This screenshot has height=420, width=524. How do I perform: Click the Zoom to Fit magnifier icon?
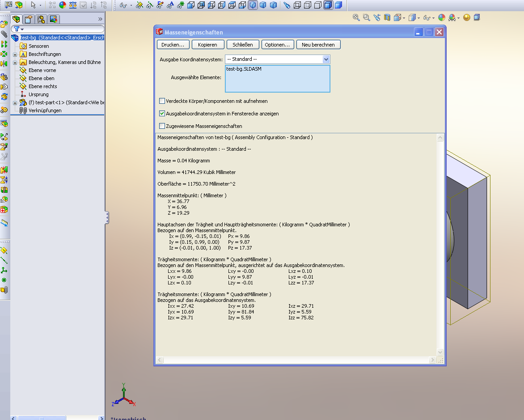tap(356, 17)
